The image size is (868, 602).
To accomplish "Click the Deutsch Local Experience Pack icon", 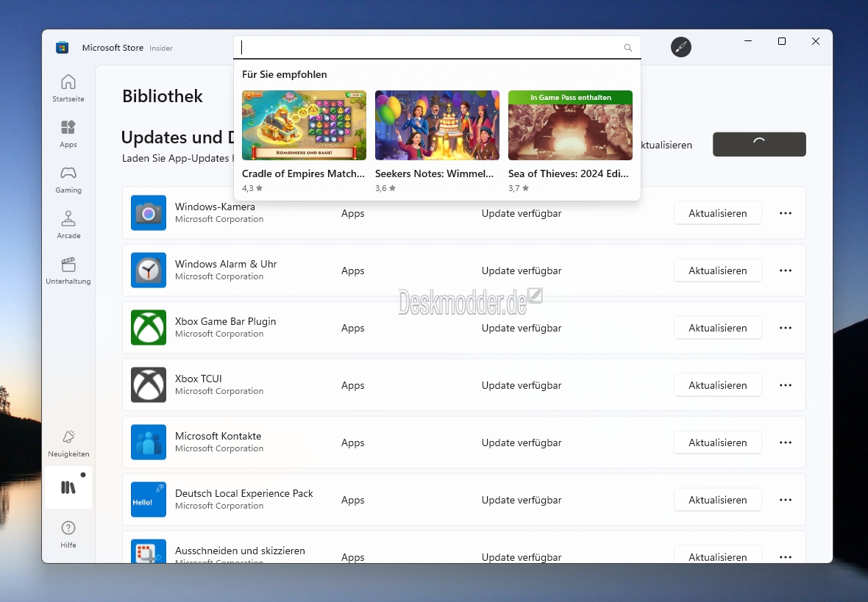I will coord(149,499).
